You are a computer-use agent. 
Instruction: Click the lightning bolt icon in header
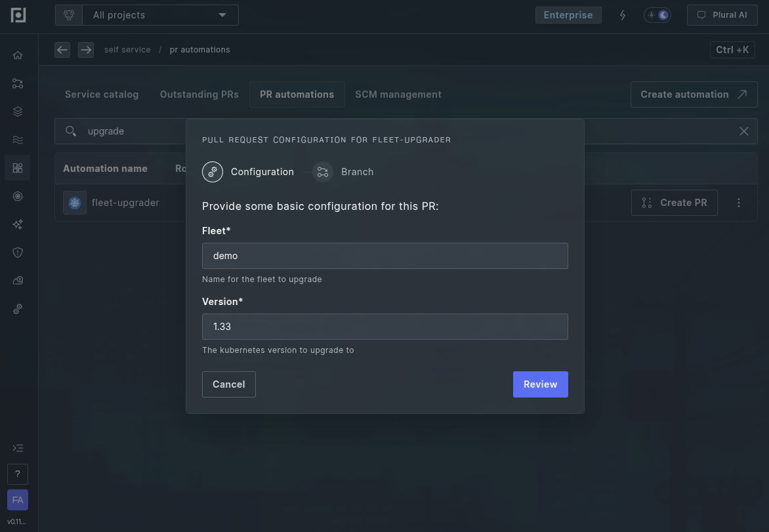point(623,15)
